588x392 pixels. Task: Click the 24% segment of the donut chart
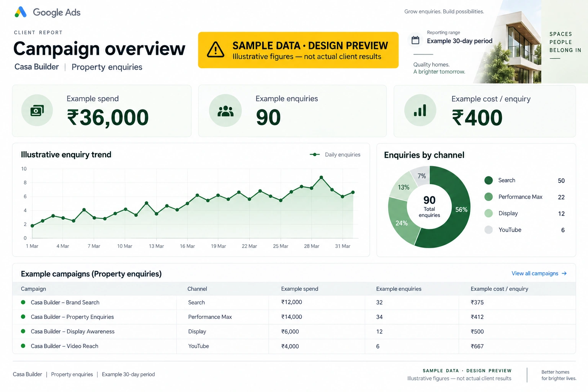(x=401, y=223)
